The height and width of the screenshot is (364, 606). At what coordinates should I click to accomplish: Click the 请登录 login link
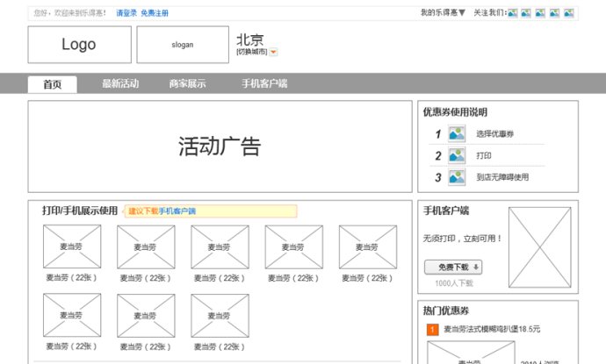(x=126, y=13)
